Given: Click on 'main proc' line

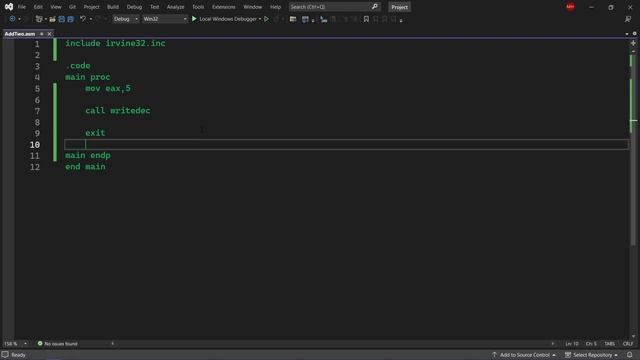Looking at the screenshot, I should point(87,77).
